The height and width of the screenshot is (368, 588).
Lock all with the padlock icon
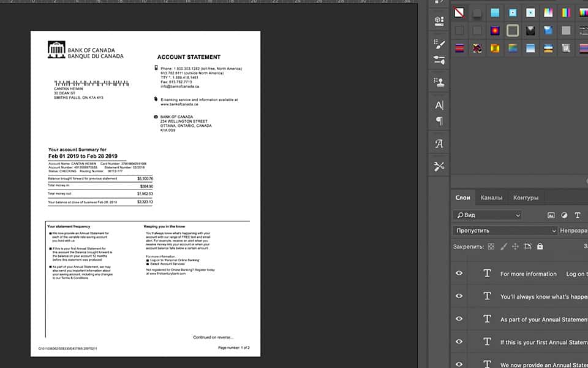pos(540,247)
